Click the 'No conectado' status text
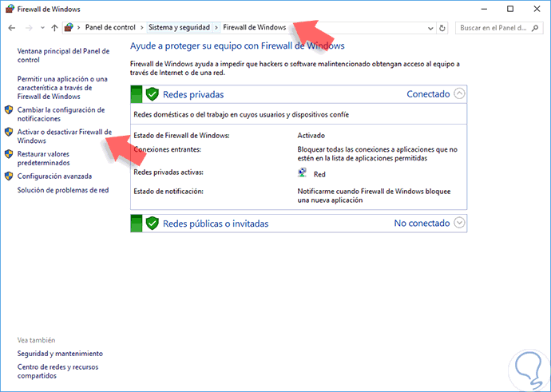Screen dimensions: 551x392 coord(422,223)
